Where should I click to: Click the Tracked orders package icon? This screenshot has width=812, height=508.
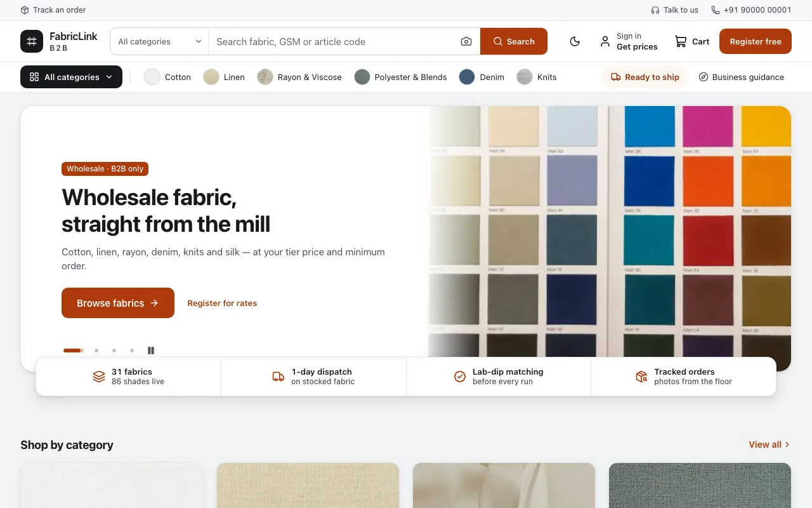pos(641,377)
